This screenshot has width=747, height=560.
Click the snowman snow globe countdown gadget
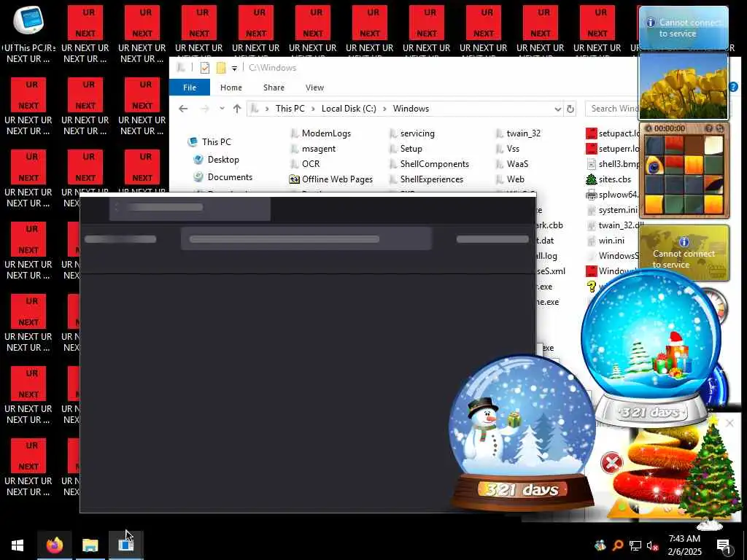click(522, 433)
